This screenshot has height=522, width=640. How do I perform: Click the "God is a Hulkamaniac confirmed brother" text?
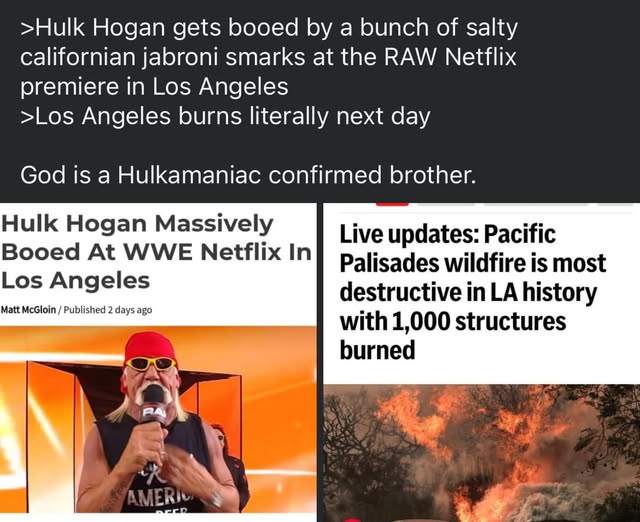pyautogui.click(x=248, y=175)
